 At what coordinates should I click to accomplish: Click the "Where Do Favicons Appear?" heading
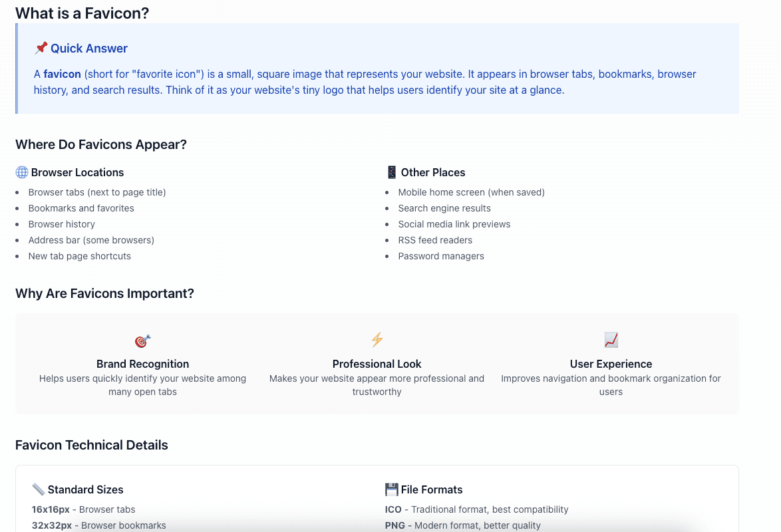pos(101,144)
